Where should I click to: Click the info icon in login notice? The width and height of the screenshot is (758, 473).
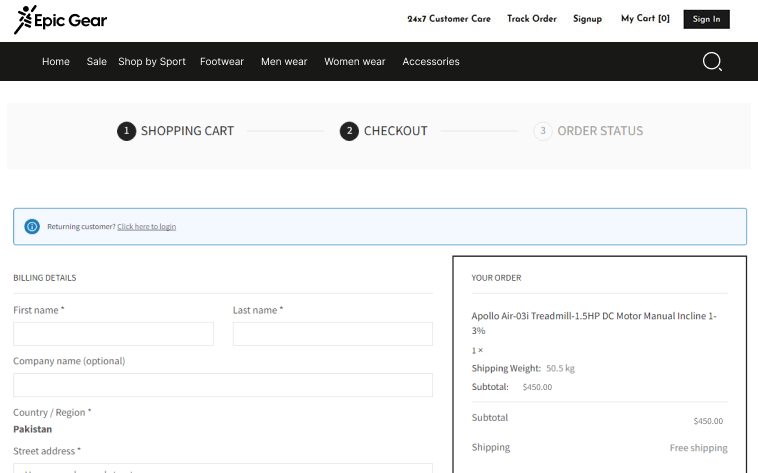(32, 227)
